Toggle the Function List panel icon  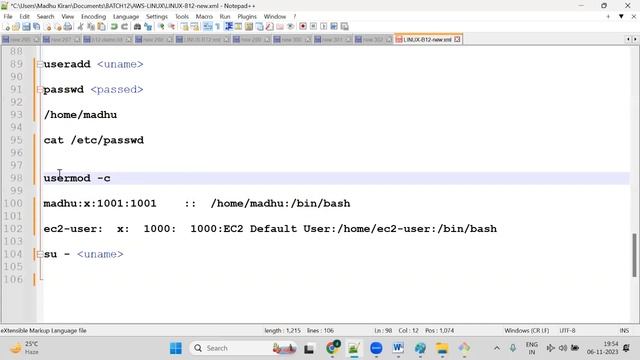tap(270, 27)
